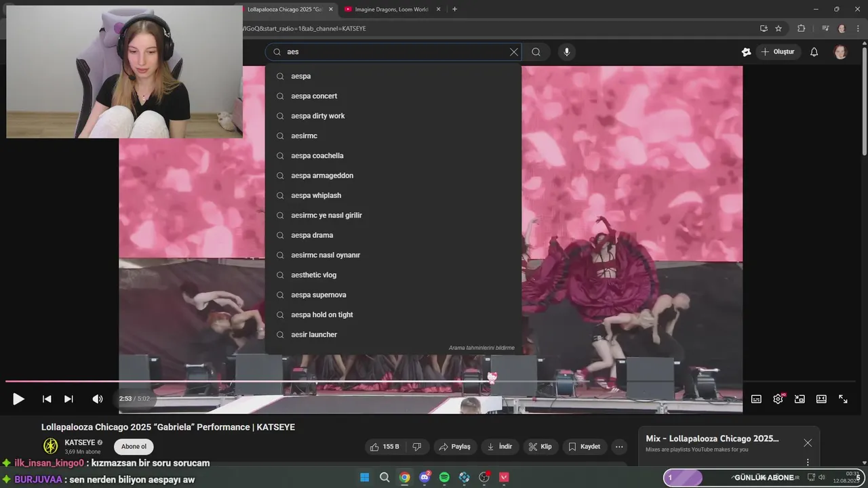This screenshot has height=488, width=868.
Task: Start voice search with microphone icon
Action: (x=567, y=52)
